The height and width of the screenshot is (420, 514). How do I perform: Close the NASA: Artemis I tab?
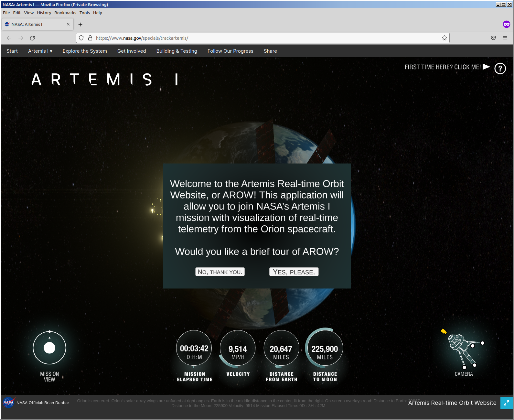[x=68, y=24]
